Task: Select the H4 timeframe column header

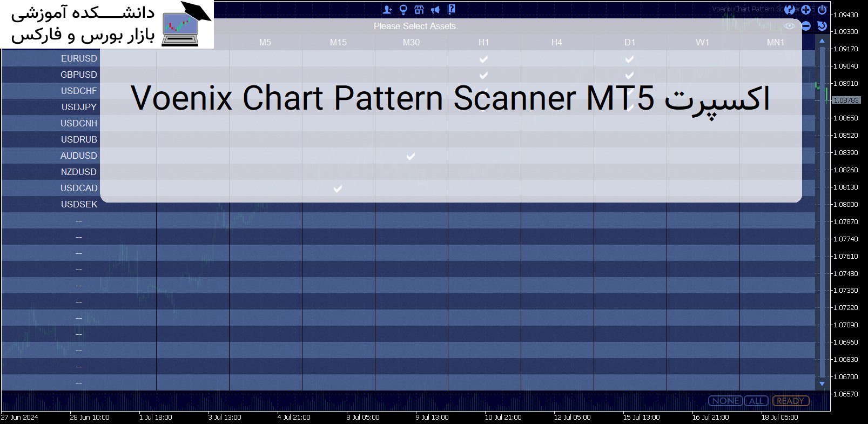Action: 556,42
